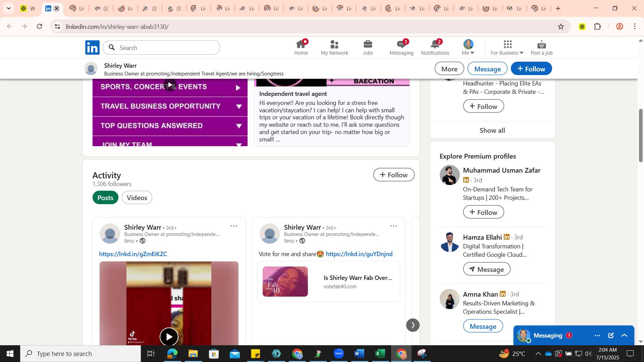The height and width of the screenshot is (362, 644).
Task: Go back to previous page
Action: pyautogui.click(x=9, y=26)
